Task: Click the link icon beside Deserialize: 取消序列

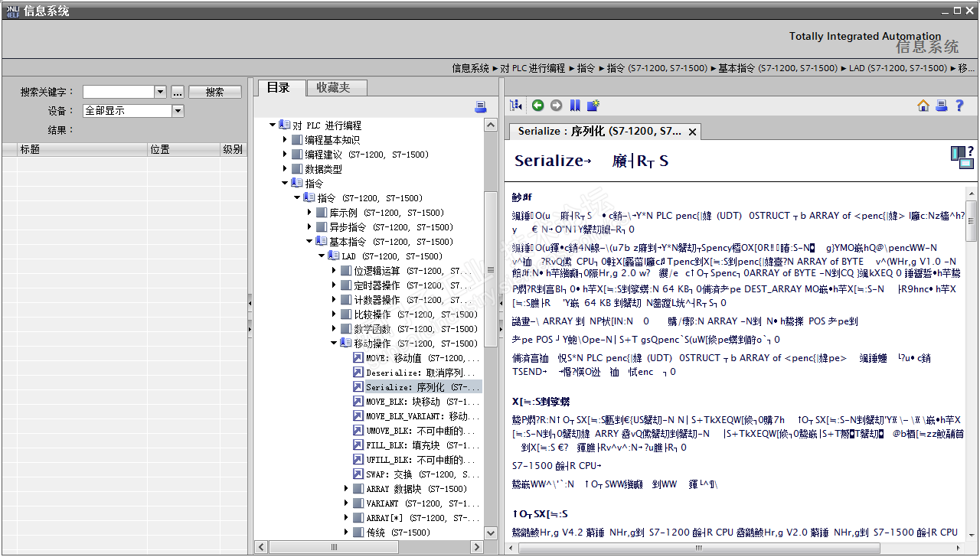Action: tap(358, 373)
